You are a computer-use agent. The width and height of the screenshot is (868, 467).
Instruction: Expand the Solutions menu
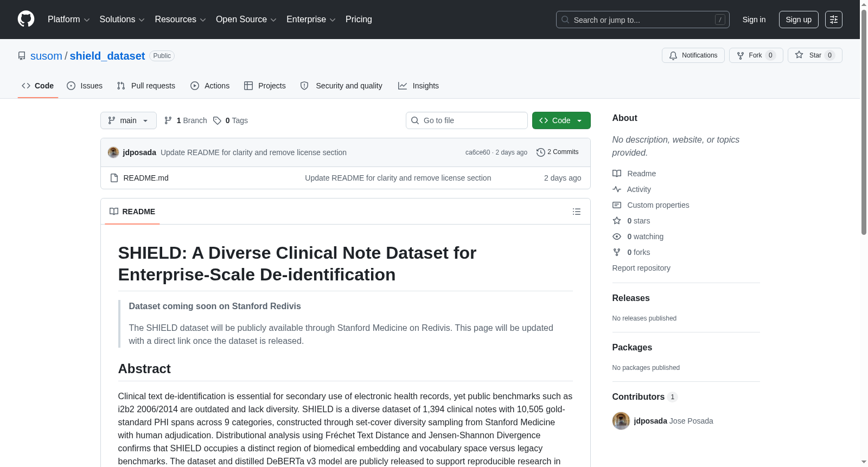(x=122, y=20)
